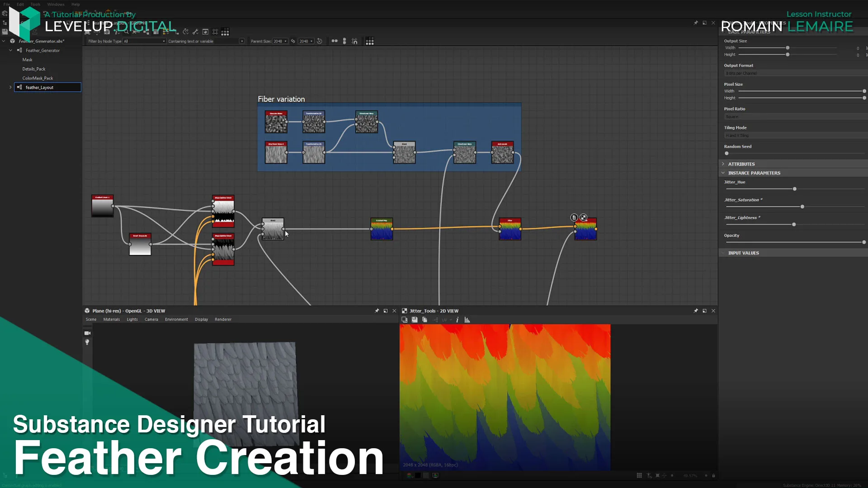Open the Materials menu in 3D view
Image resolution: width=868 pixels, height=488 pixels.
tap(112, 319)
